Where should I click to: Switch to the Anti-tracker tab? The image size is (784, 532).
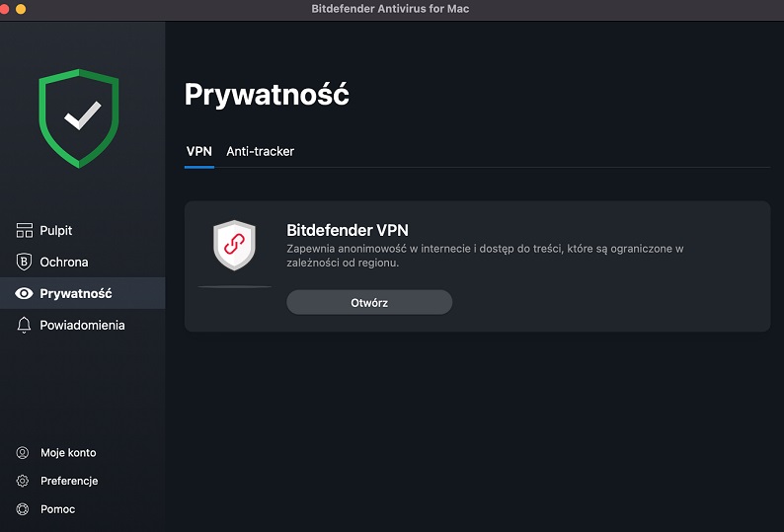point(260,151)
